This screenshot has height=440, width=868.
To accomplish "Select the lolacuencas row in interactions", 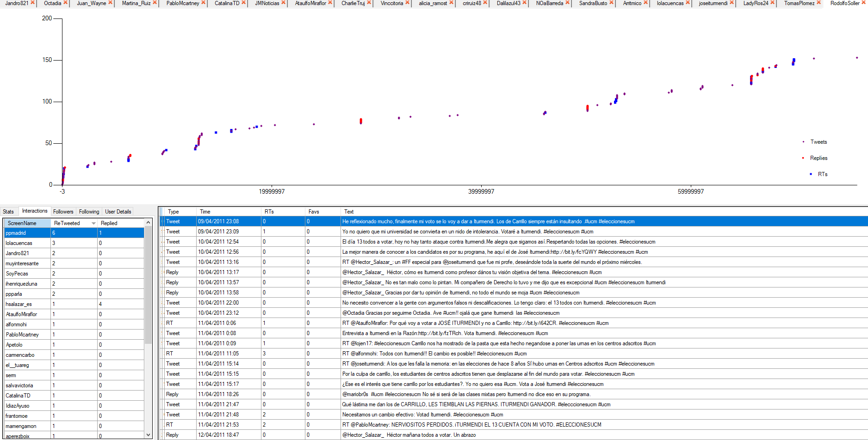I will (74, 243).
